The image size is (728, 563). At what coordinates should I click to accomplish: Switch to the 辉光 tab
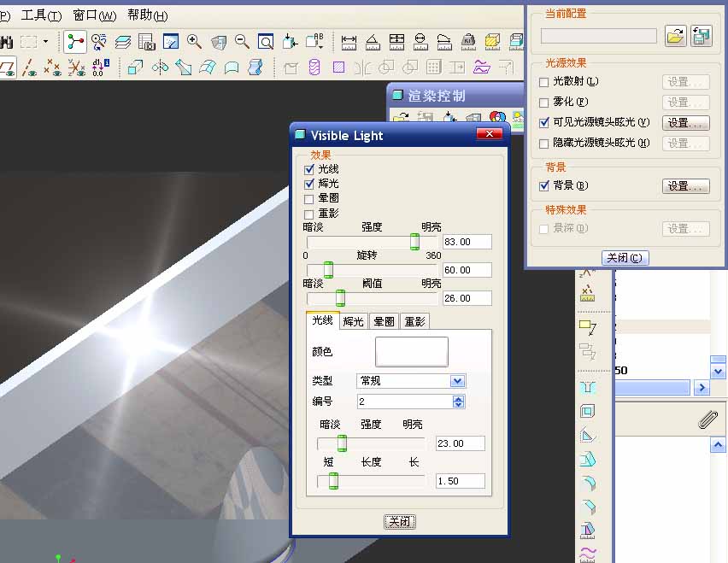coord(353,321)
